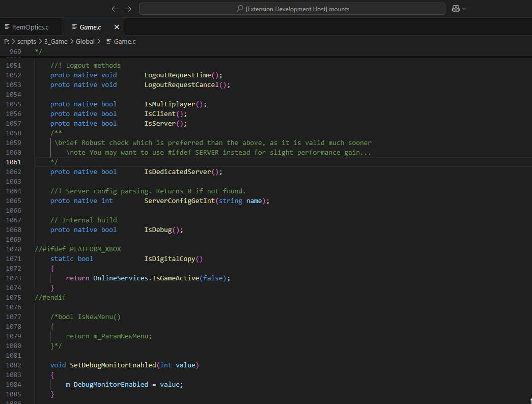The image size is (532, 404).
Task: Click IsServer function name
Action: click(x=160, y=124)
